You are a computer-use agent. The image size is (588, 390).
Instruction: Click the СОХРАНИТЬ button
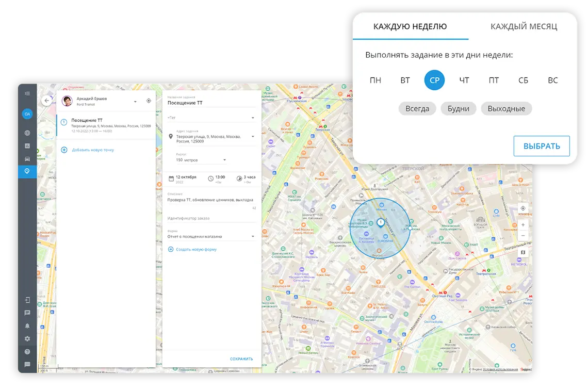(241, 359)
